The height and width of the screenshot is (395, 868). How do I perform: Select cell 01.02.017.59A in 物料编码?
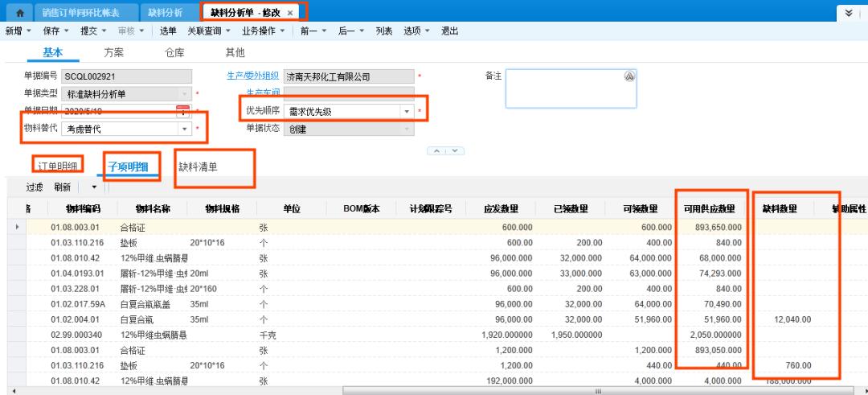pyautogui.click(x=83, y=304)
